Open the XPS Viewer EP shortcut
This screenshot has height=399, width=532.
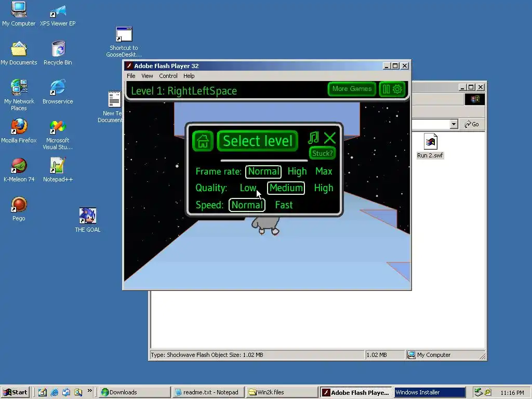(58, 14)
